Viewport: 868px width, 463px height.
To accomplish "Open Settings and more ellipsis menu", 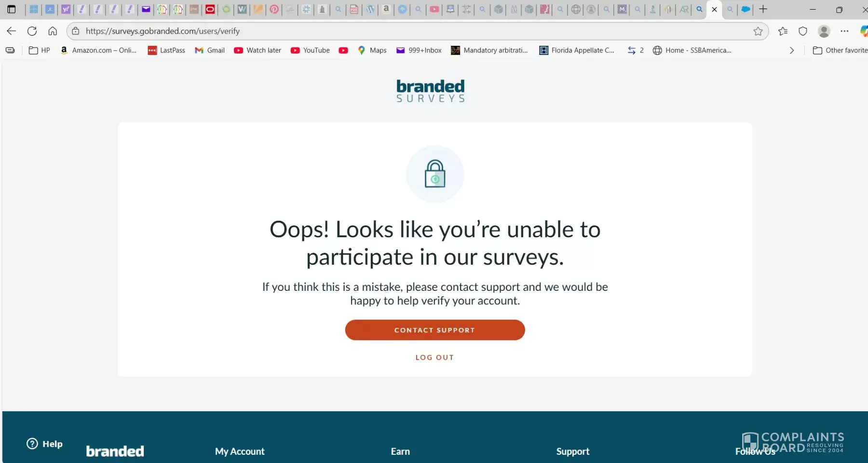I will [844, 31].
